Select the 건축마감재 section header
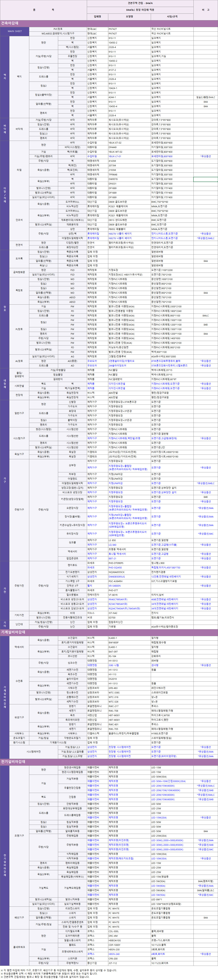This screenshot has width=218, height=980. [109, 23]
